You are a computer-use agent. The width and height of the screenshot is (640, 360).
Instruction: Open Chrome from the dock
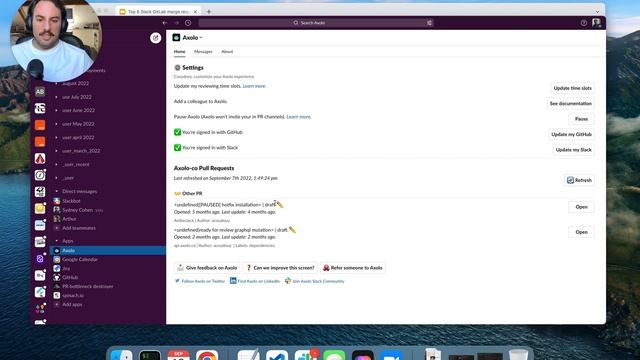[x=207, y=355]
